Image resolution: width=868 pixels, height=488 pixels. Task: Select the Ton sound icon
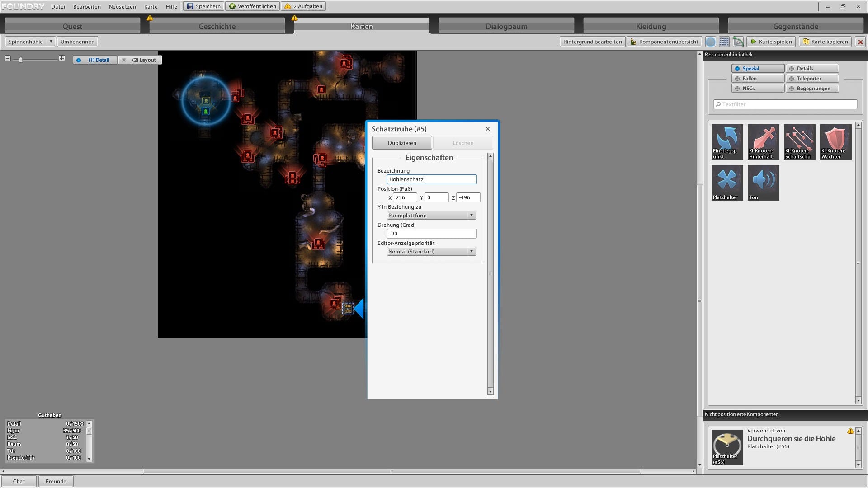point(763,182)
